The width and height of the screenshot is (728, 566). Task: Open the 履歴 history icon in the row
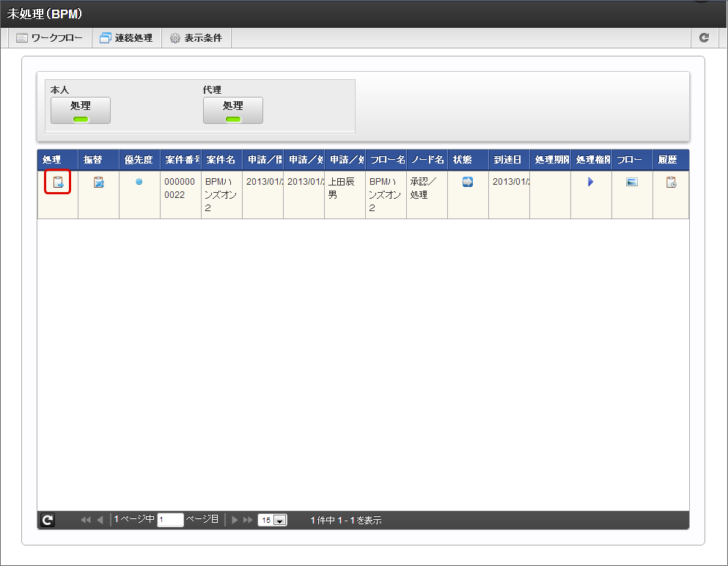click(x=671, y=183)
